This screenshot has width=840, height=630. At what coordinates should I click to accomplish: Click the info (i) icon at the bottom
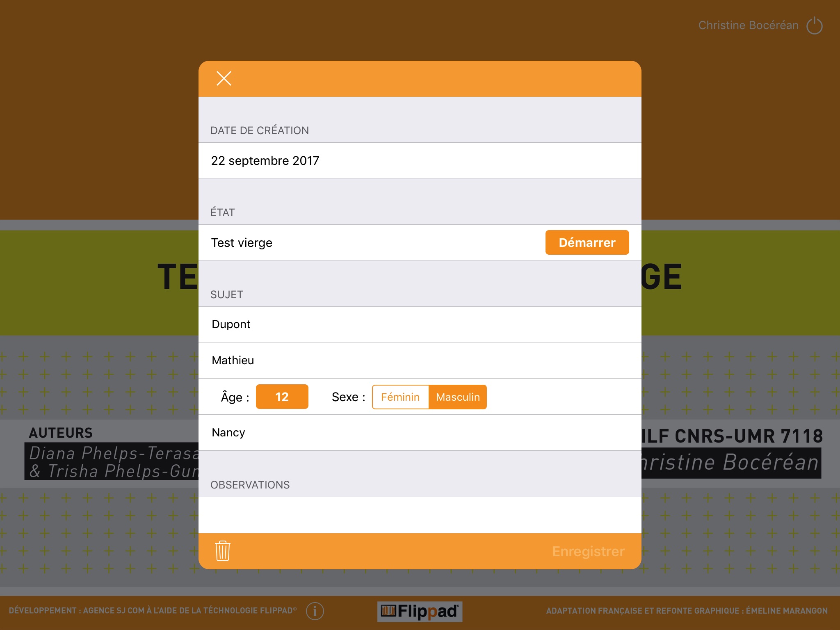point(315,610)
